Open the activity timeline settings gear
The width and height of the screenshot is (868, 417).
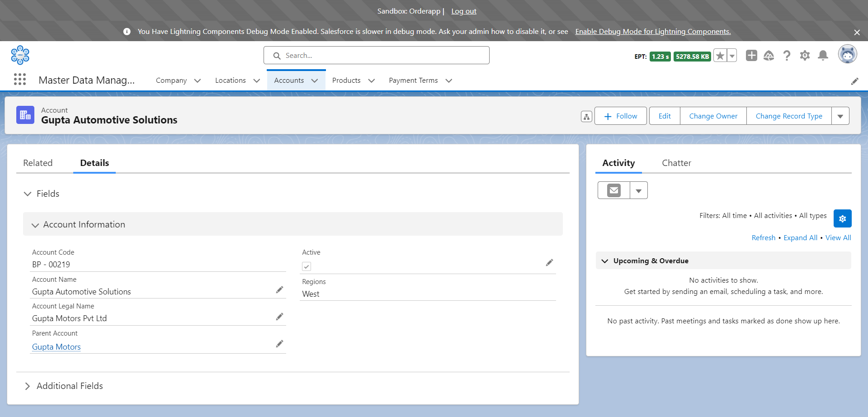tap(843, 218)
